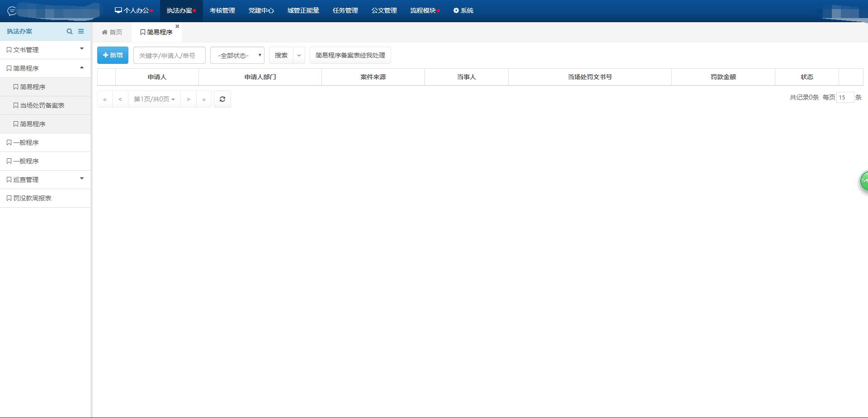Open the page selector 第1页/共0页
Viewport: 868px width, 418px height.
pos(154,99)
